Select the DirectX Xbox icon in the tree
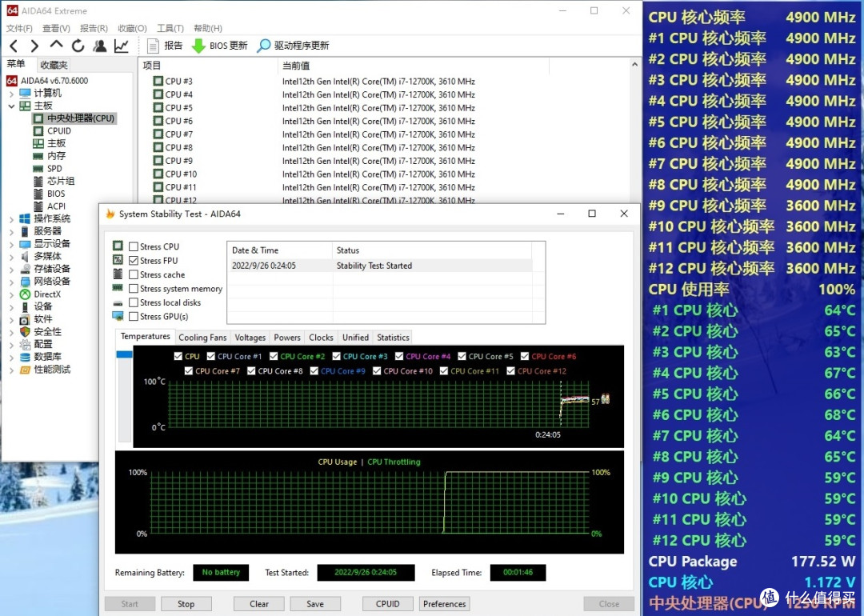The height and width of the screenshot is (616, 864). (26, 294)
